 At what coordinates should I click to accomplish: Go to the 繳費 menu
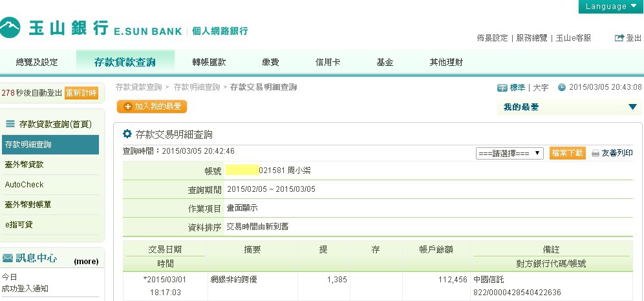point(271,63)
